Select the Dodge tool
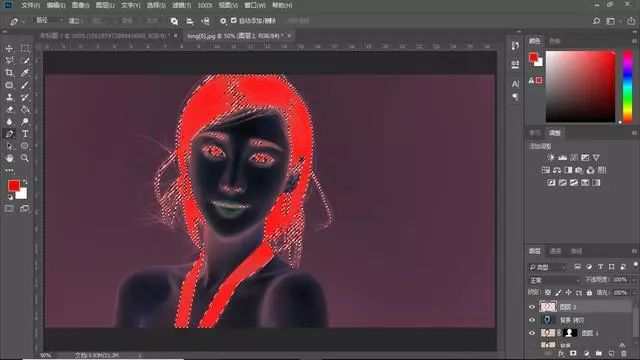Image resolution: width=640 pixels, height=360 pixels. 25,122
